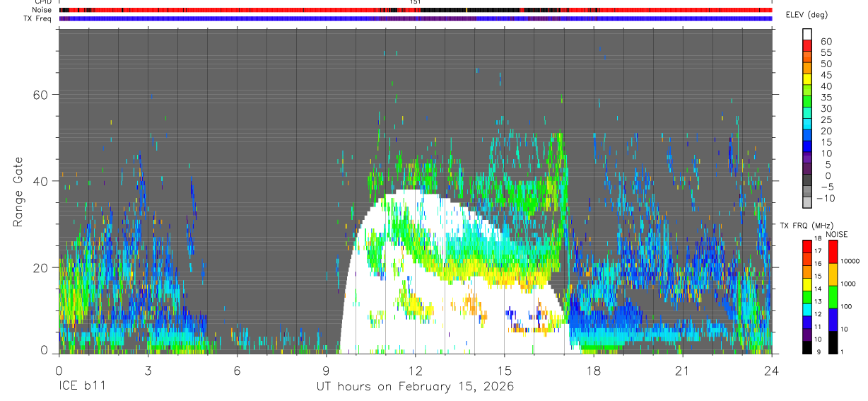Click the x-axis tick label 3 UT hours
This screenshot has height=401, width=868.
pyautogui.click(x=148, y=371)
